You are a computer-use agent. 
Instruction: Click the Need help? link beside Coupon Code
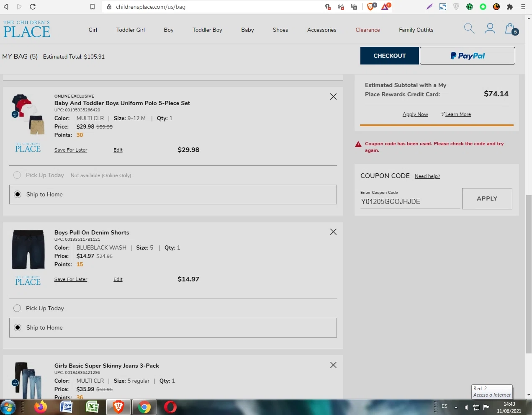427,176
